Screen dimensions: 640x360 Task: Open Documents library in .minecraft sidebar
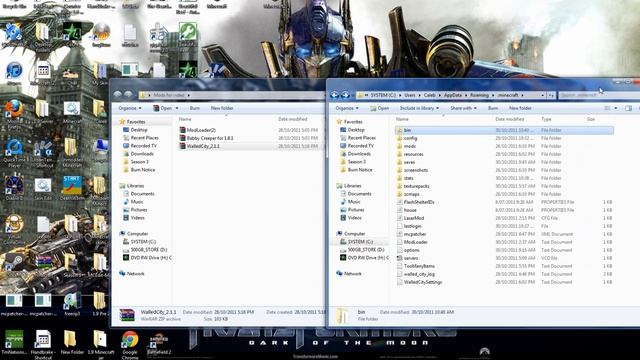click(360, 194)
